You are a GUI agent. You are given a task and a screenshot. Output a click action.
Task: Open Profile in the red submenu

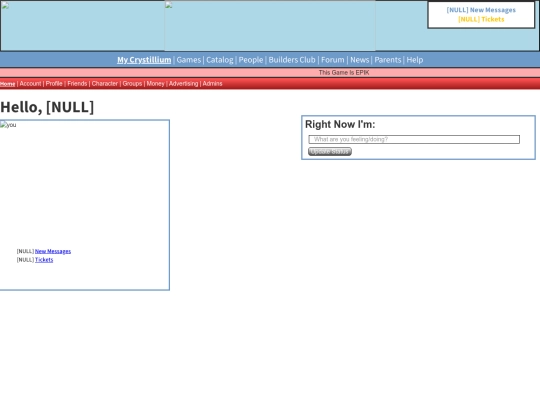[54, 84]
